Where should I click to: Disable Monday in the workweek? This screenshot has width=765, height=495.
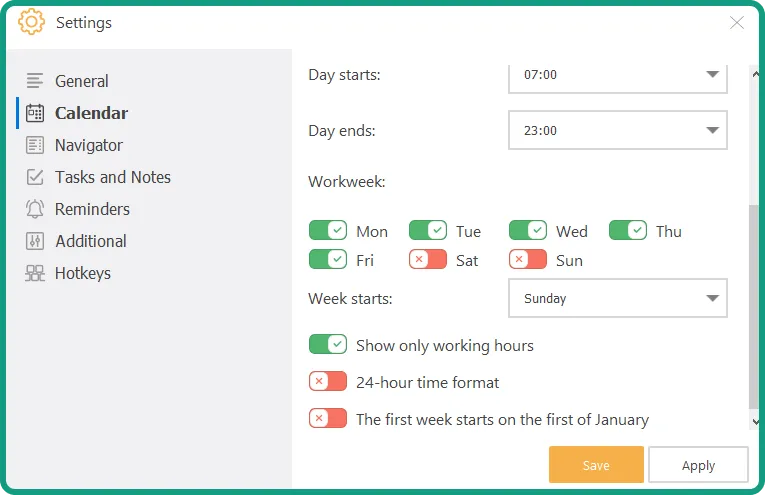tap(328, 231)
